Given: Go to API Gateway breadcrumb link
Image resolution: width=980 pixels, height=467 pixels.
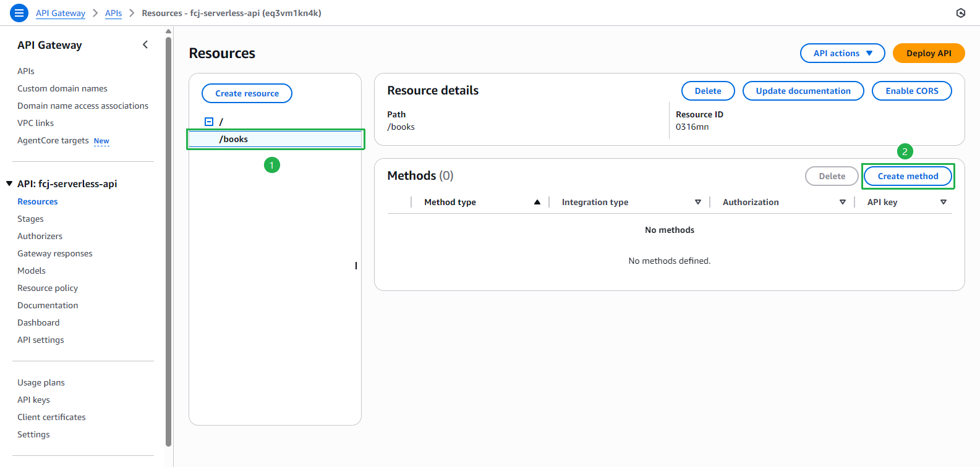Looking at the screenshot, I should tap(61, 13).
